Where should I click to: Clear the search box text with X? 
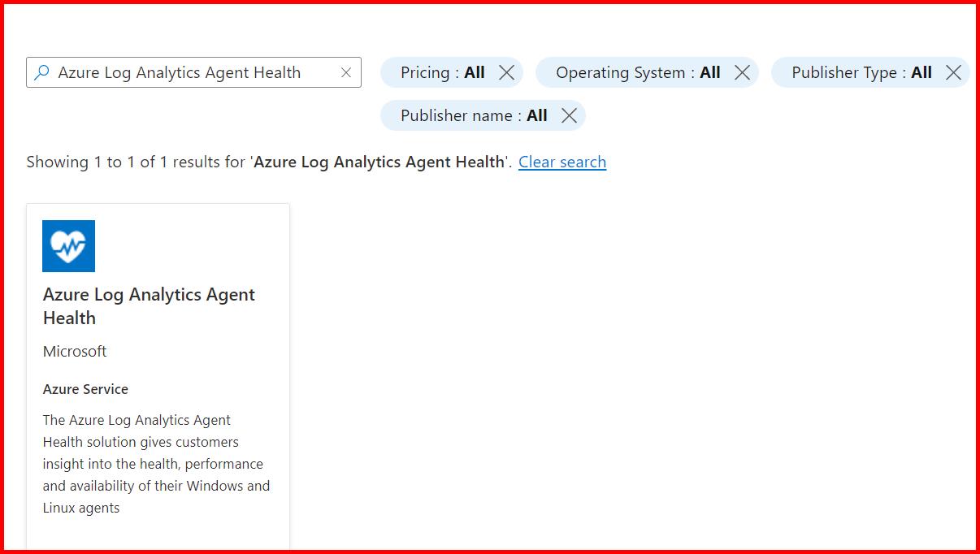pyautogui.click(x=346, y=72)
